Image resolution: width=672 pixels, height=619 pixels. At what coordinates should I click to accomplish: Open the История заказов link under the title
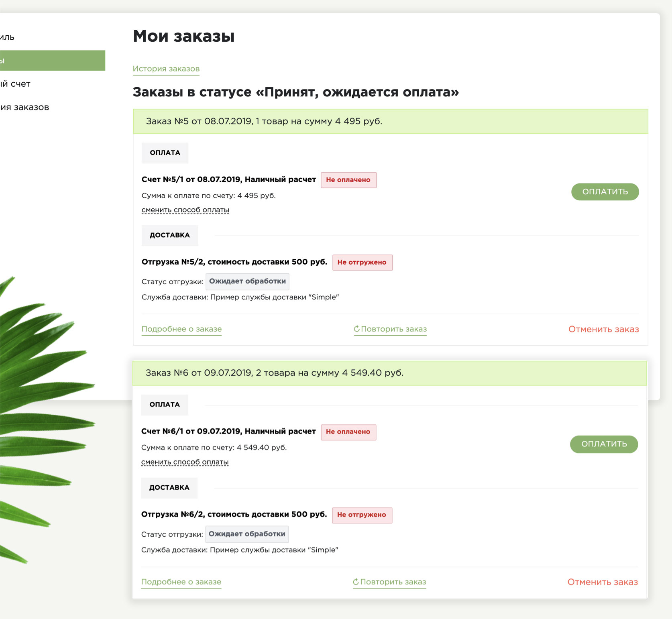click(x=166, y=69)
